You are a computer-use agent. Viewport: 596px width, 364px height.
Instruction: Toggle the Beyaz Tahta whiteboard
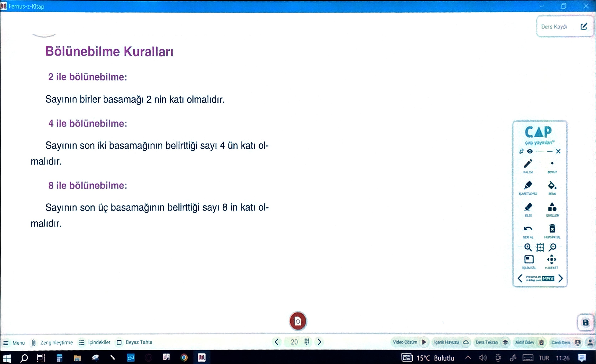pyautogui.click(x=134, y=342)
